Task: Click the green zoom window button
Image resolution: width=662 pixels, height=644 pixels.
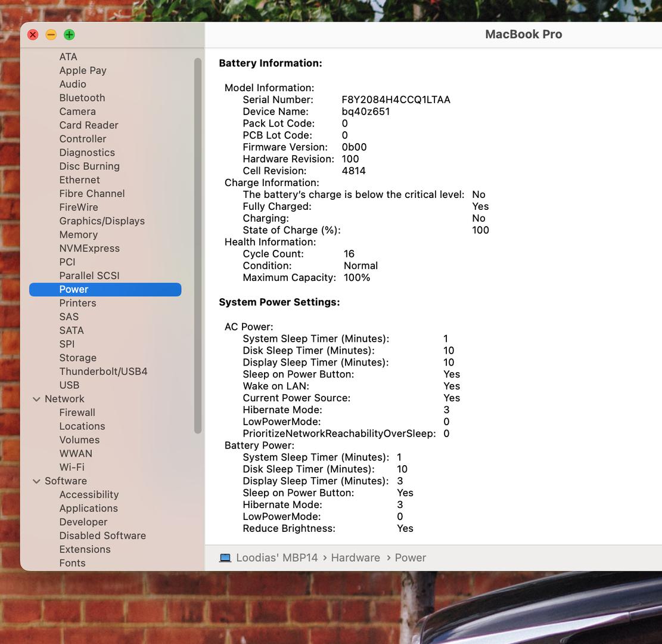Action: (69, 35)
